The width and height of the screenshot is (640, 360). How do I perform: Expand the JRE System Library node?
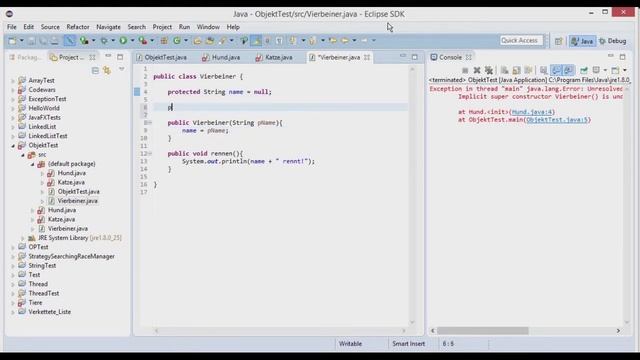(23, 238)
